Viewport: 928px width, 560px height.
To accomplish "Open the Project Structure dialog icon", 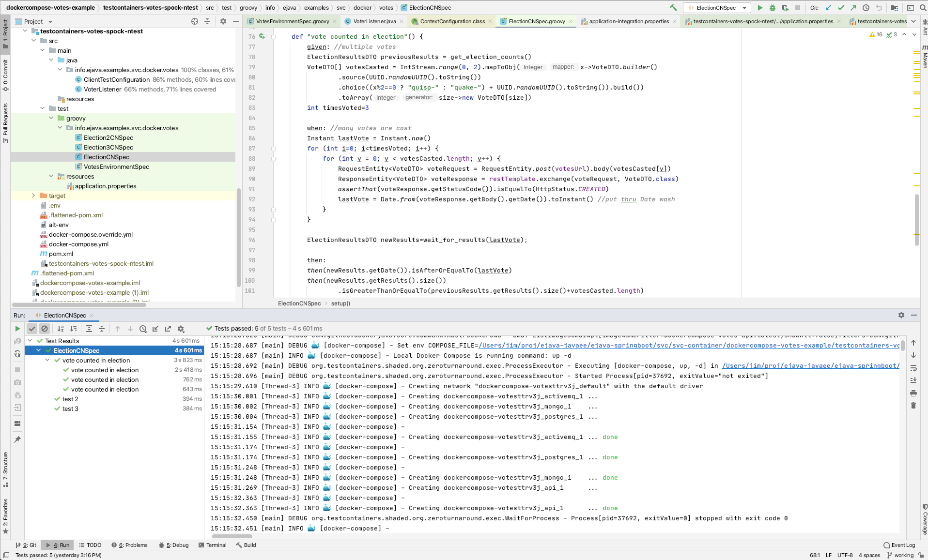I will click(x=894, y=8).
